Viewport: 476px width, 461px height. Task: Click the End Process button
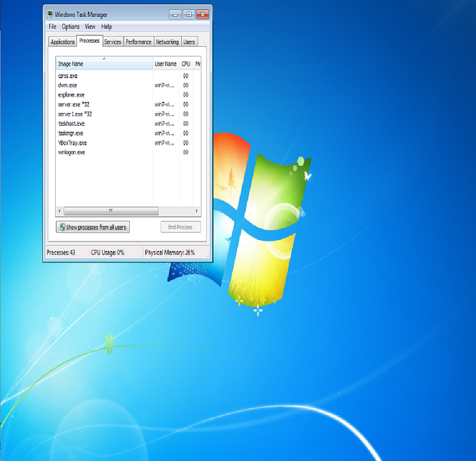click(x=180, y=227)
